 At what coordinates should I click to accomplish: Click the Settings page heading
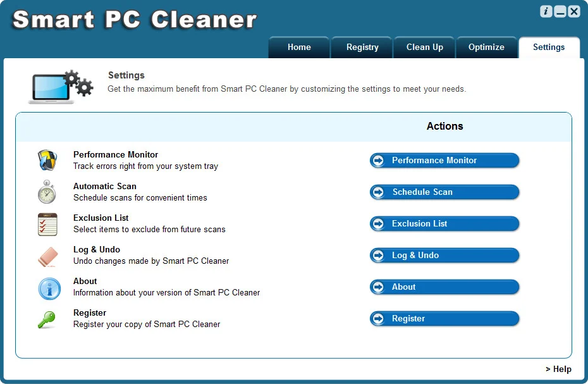pos(126,75)
